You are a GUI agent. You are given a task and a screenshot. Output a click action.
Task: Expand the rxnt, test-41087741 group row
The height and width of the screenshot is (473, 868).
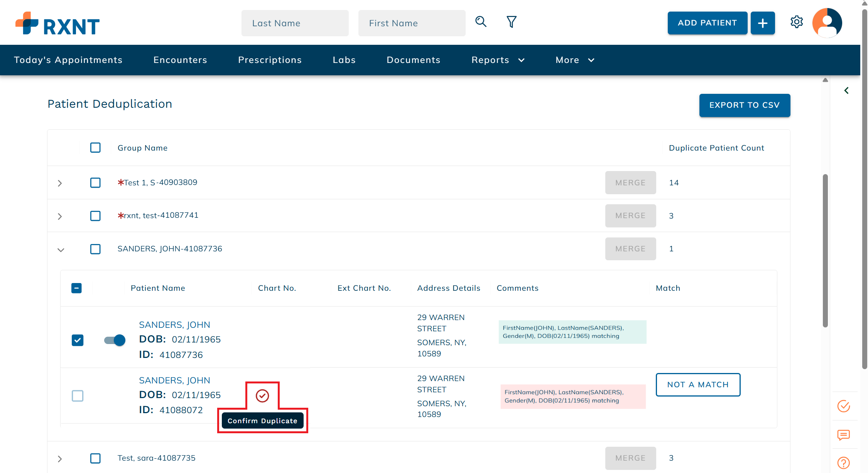pyautogui.click(x=60, y=216)
